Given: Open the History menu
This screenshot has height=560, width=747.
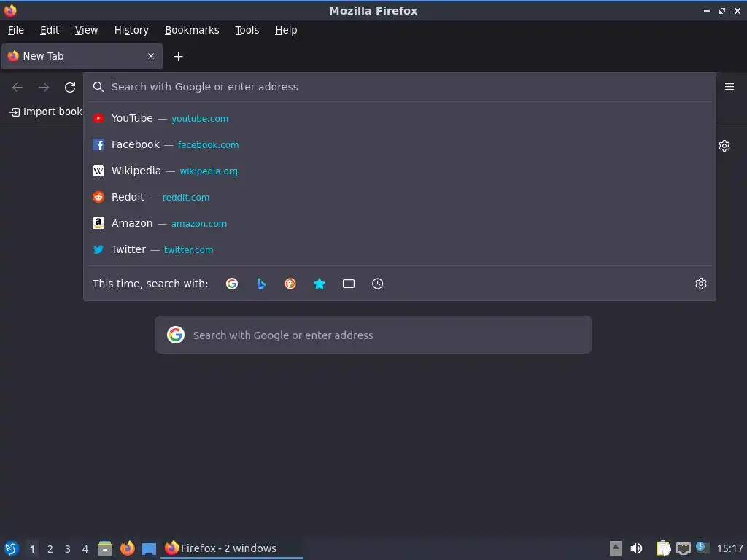Looking at the screenshot, I should (131, 30).
